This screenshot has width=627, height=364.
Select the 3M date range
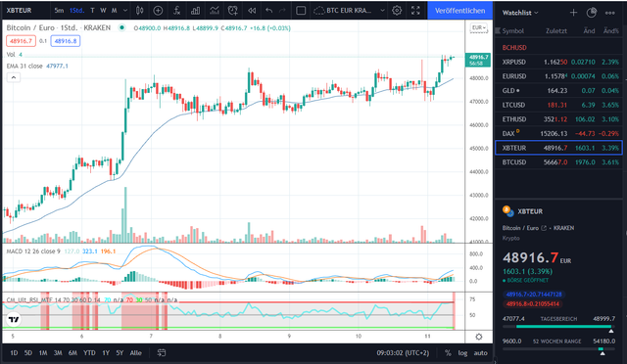click(58, 353)
